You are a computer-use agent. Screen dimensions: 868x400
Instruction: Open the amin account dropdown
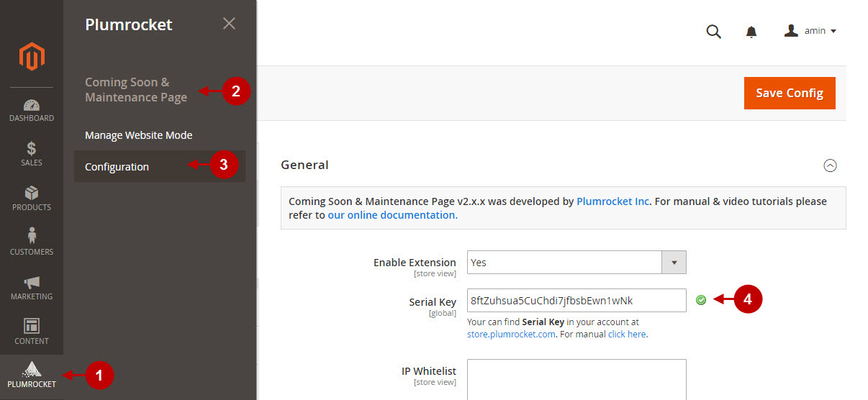click(x=810, y=31)
